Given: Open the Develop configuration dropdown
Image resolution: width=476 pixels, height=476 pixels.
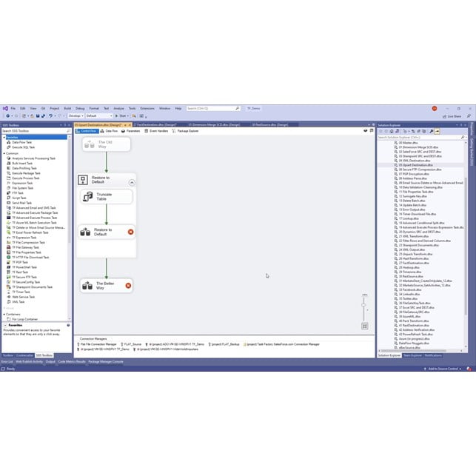Looking at the screenshot, I should click(75, 115).
